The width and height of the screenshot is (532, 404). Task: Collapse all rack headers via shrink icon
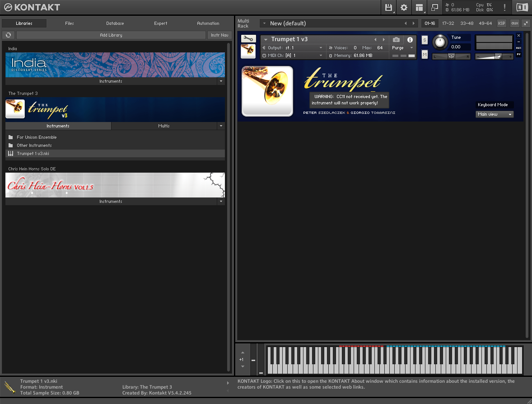click(526, 23)
